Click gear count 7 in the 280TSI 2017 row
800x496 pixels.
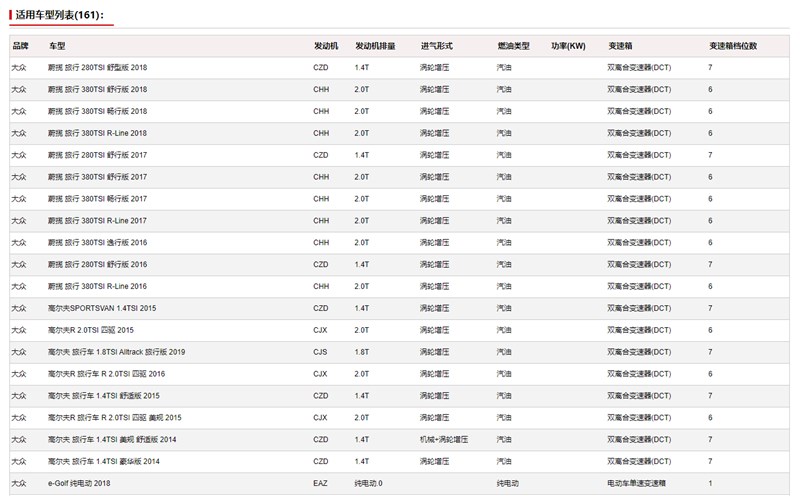pos(710,155)
